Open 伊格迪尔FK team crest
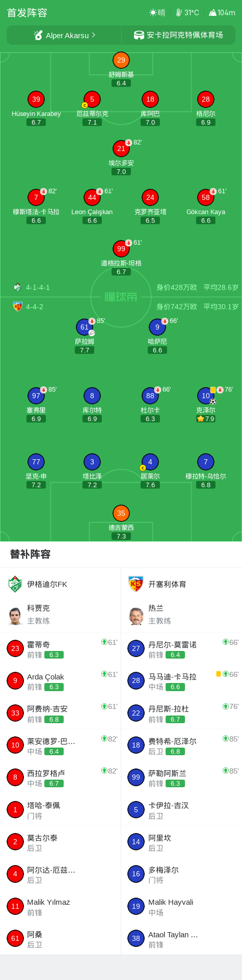This screenshot has width=242, height=980. (15, 584)
